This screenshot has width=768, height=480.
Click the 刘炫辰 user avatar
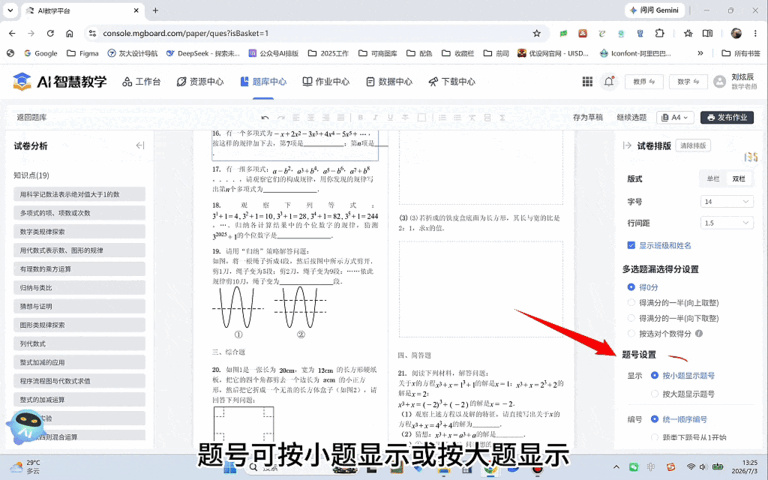click(720, 82)
